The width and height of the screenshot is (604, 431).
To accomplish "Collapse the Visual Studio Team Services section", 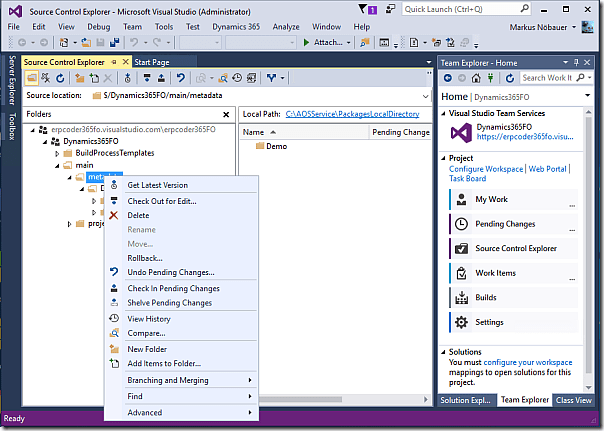I will point(443,113).
